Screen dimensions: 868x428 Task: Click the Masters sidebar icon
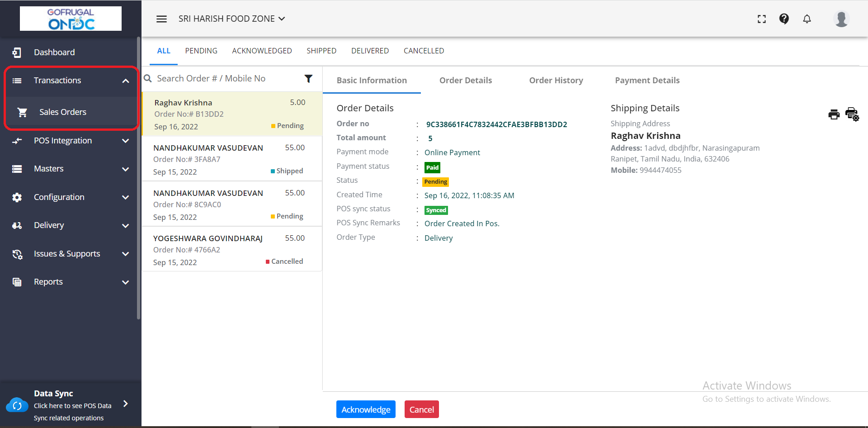(17, 169)
